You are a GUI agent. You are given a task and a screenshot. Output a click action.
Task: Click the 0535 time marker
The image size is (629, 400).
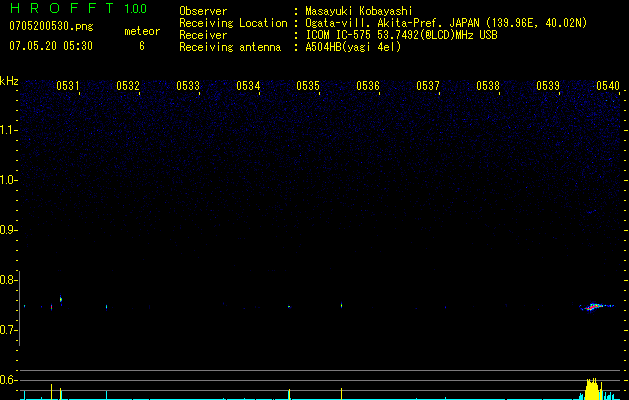308,85
